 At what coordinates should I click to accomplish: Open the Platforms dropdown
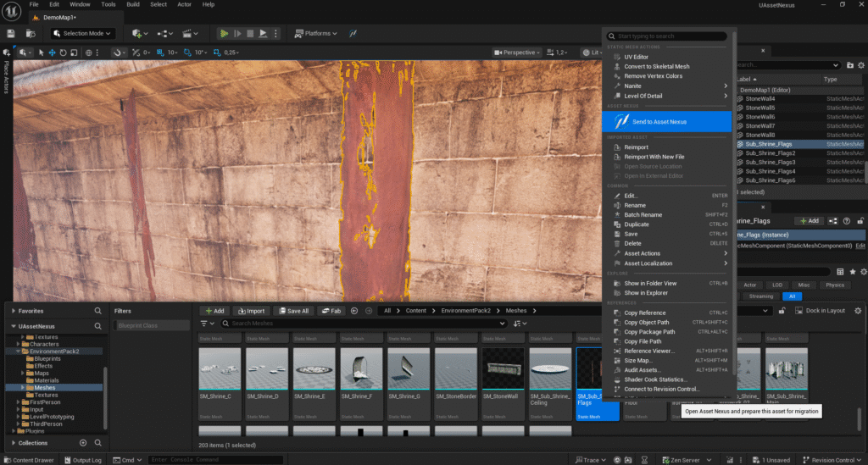pos(315,33)
